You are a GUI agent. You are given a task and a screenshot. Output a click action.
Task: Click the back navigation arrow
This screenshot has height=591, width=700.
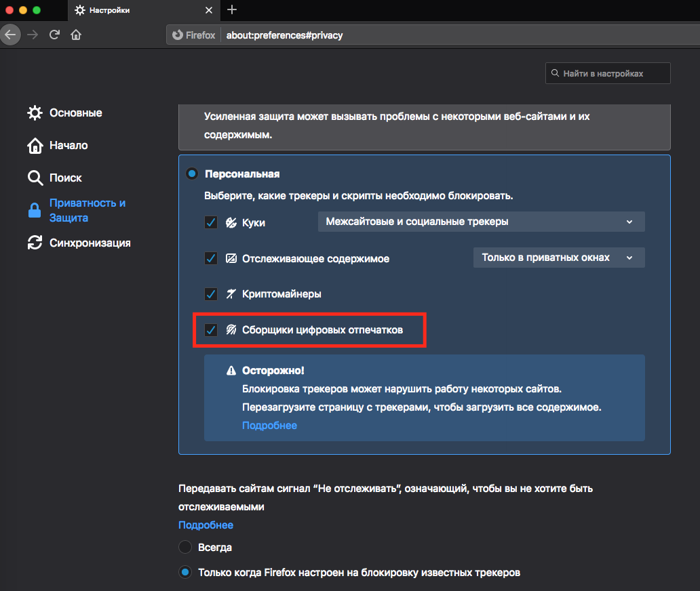tap(10, 35)
